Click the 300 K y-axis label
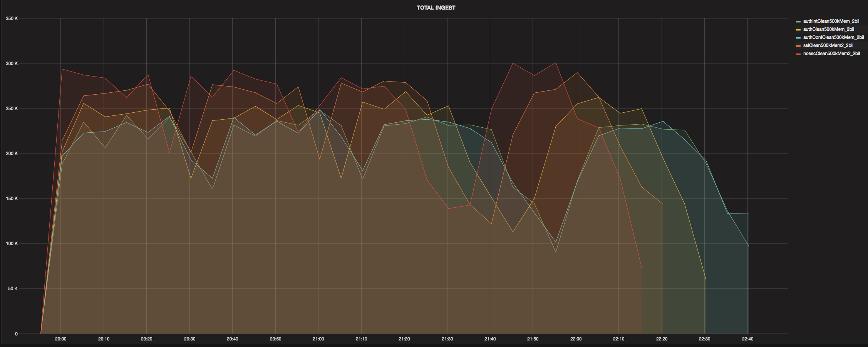Image resolution: width=868 pixels, height=347 pixels. coord(12,63)
